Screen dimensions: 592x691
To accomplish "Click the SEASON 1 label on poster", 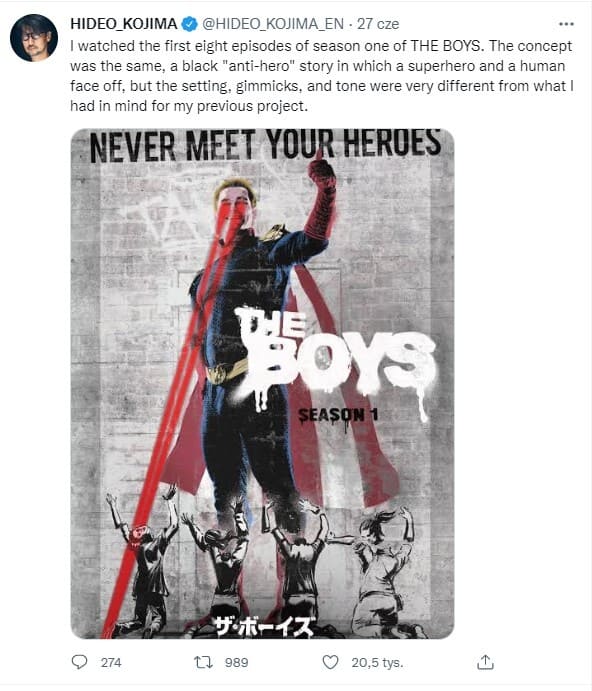I will (x=338, y=415).
